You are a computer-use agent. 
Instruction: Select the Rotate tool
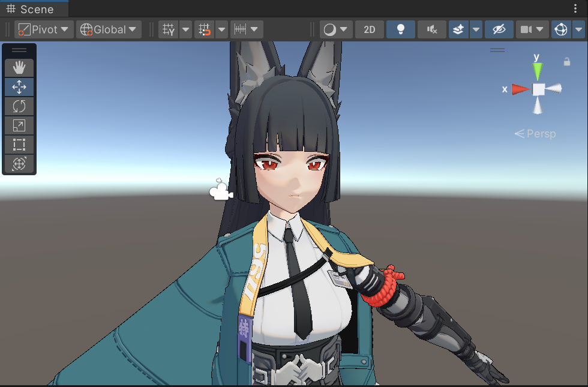(19, 107)
